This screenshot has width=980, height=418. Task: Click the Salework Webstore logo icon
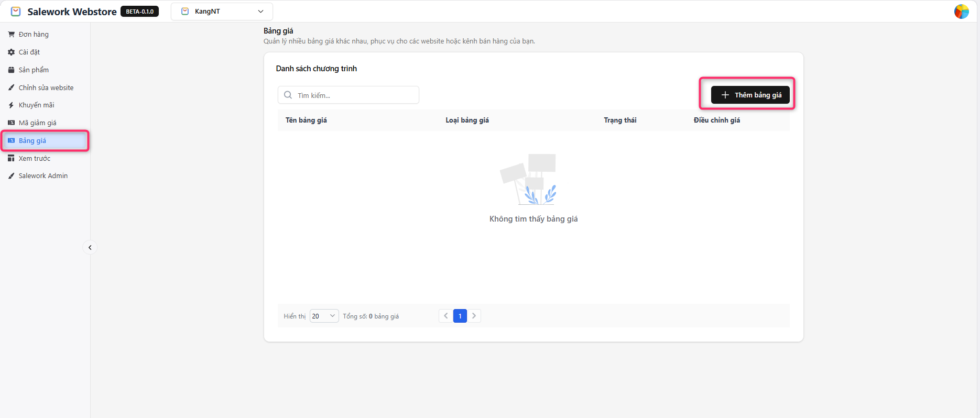(16, 12)
